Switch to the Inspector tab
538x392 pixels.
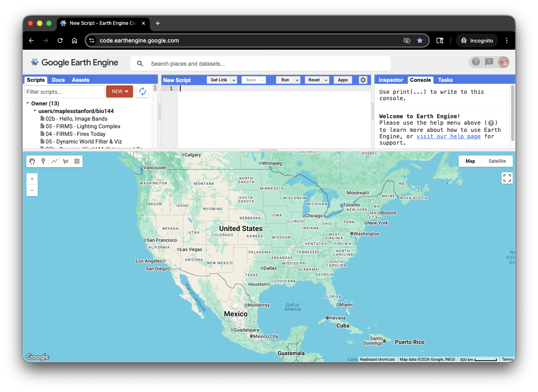391,80
